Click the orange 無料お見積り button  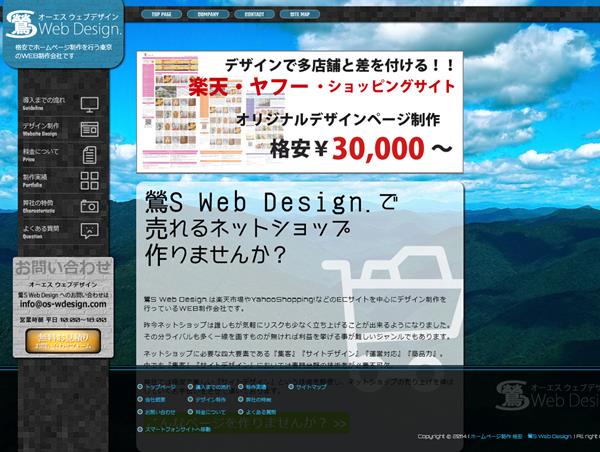(63, 341)
